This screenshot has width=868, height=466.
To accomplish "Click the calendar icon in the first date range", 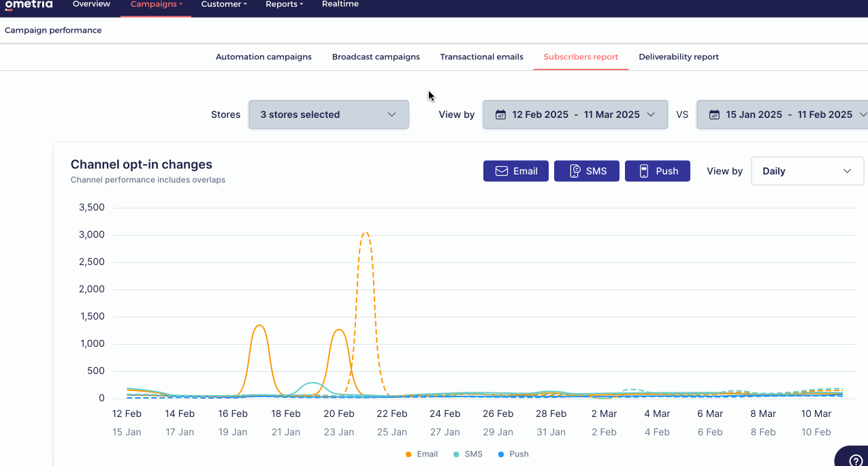I will click(x=500, y=114).
